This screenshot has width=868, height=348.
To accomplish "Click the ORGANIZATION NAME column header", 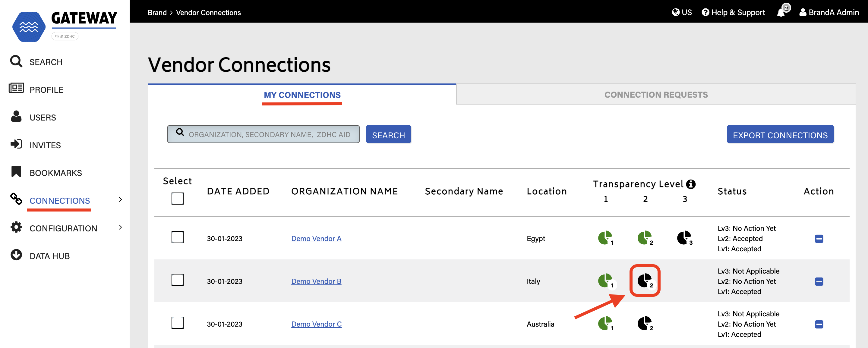I will click(x=344, y=191).
